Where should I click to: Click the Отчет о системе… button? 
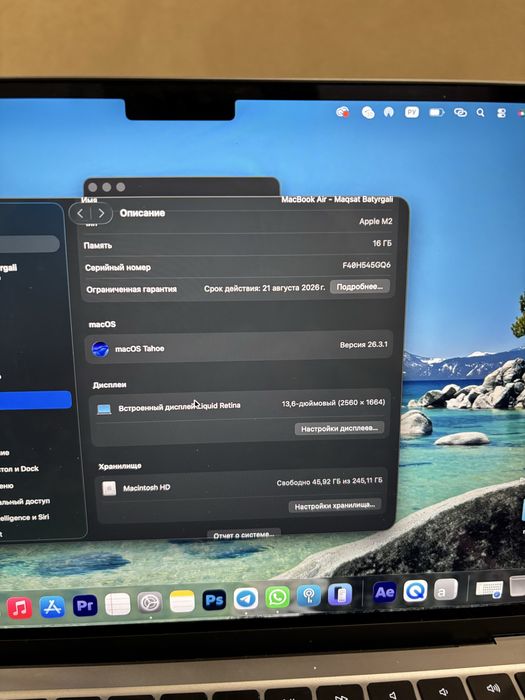click(244, 534)
